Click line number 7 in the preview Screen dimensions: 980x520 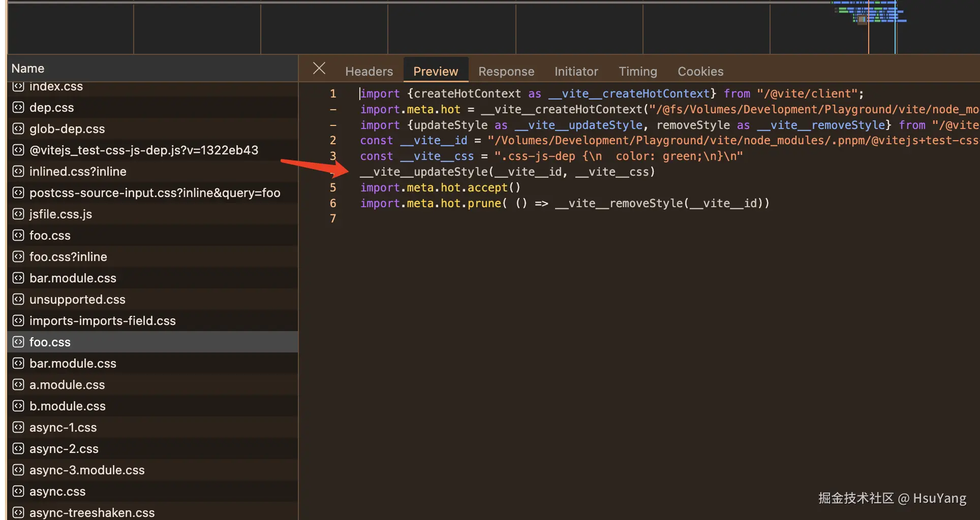pyautogui.click(x=333, y=219)
